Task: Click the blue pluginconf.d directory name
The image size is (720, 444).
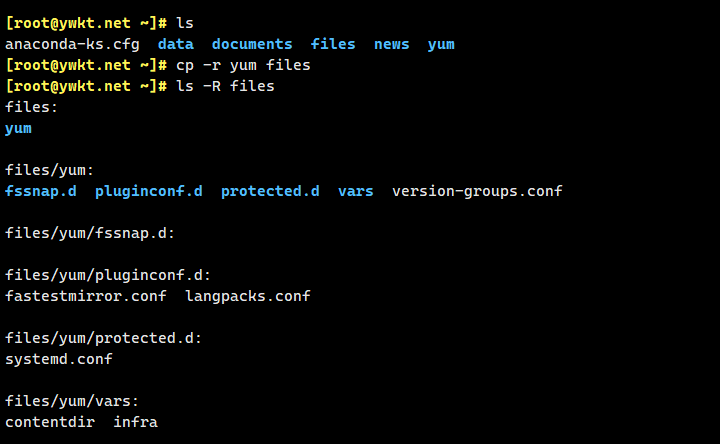Action: pos(148,191)
